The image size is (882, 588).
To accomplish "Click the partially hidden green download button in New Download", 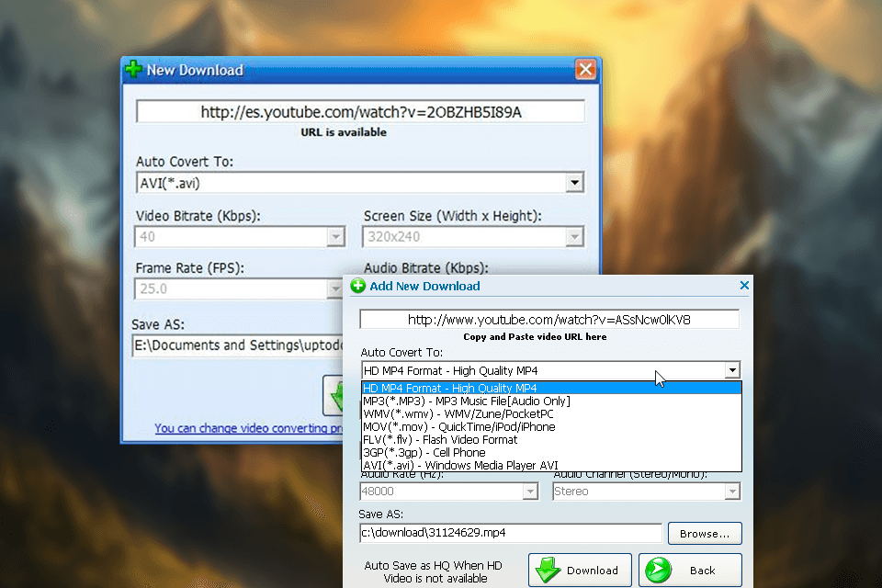I will click(333, 396).
